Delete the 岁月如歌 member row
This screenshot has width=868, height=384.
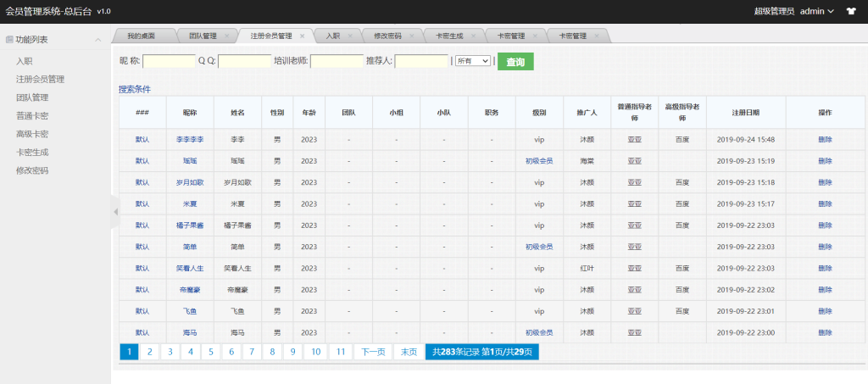click(x=826, y=182)
